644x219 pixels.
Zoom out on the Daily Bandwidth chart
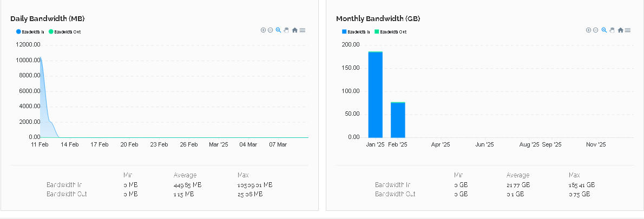pyautogui.click(x=271, y=30)
